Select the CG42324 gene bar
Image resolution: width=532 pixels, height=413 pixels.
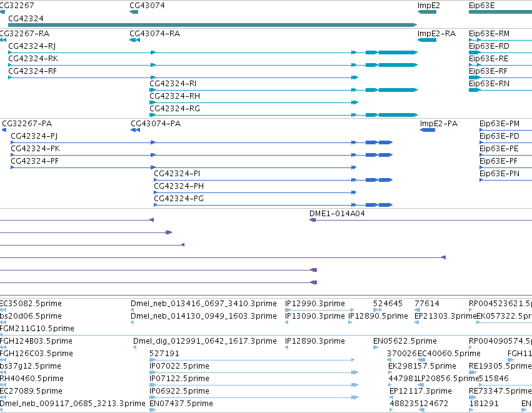[213, 25]
